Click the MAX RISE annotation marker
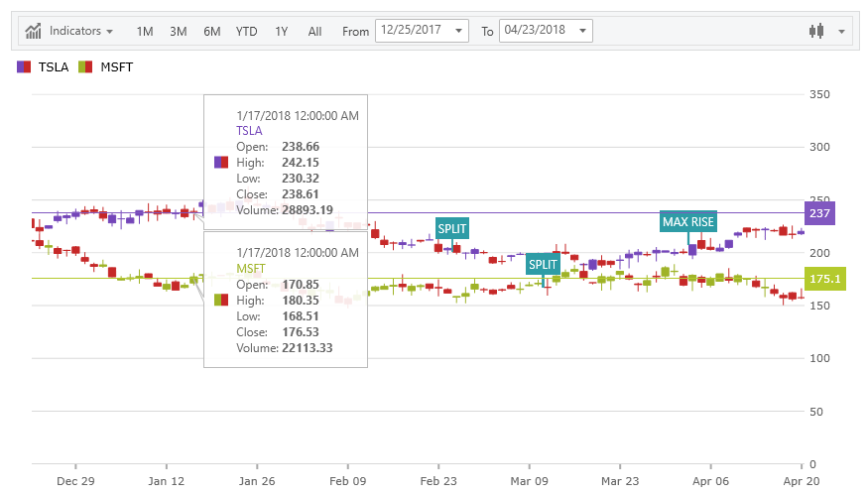 click(x=688, y=222)
